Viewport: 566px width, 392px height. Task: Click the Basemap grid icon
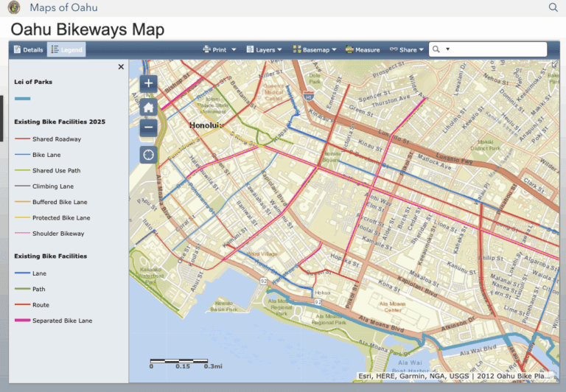point(297,49)
